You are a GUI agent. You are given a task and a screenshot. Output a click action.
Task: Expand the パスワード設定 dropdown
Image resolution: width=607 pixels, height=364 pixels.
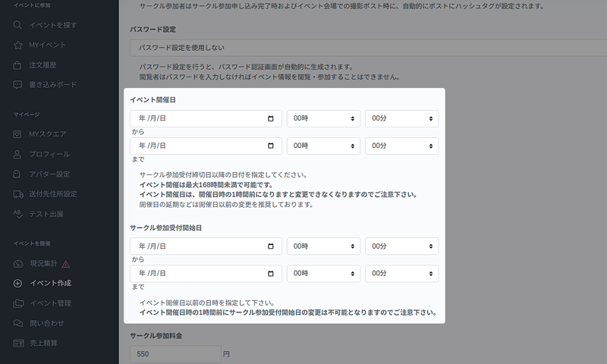click(x=364, y=48)
